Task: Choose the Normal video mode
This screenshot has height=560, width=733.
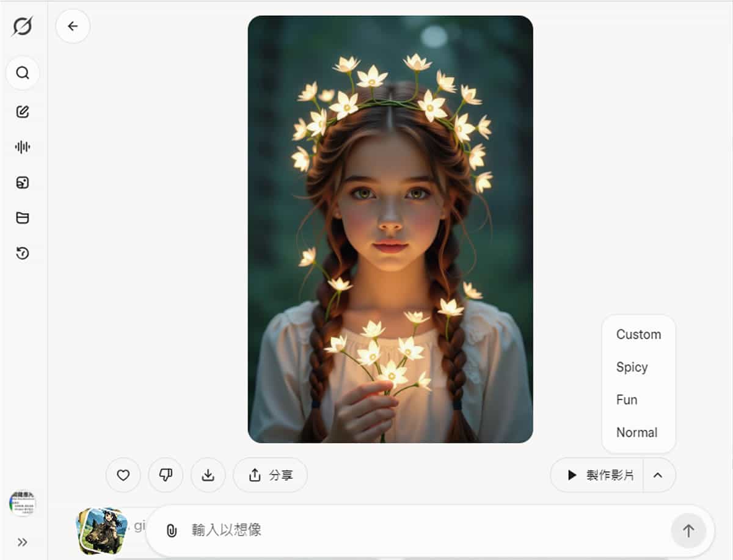Action: [x=636, y=432]
